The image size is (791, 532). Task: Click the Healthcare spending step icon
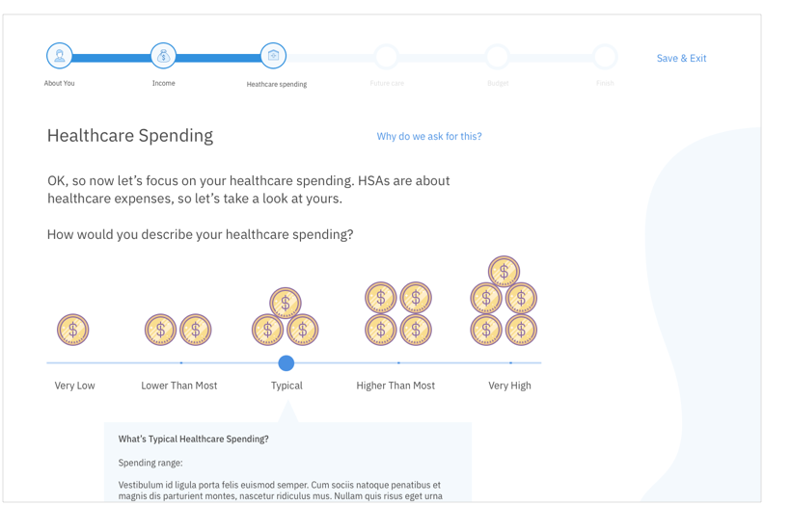(x=274, y=56)
